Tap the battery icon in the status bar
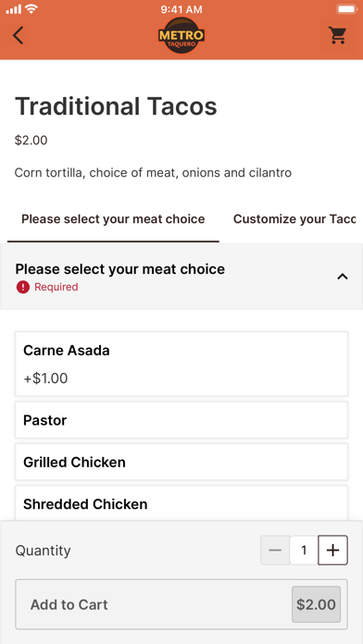Image resolution: width=363 pixels, height=644 pixels. click(346, 9)
